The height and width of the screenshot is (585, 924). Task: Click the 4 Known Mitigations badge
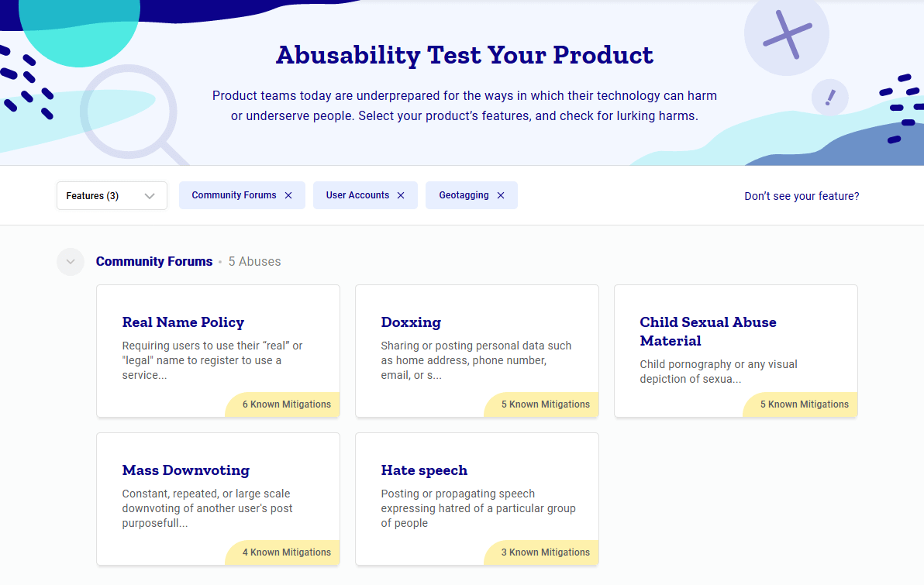point(283,552)
